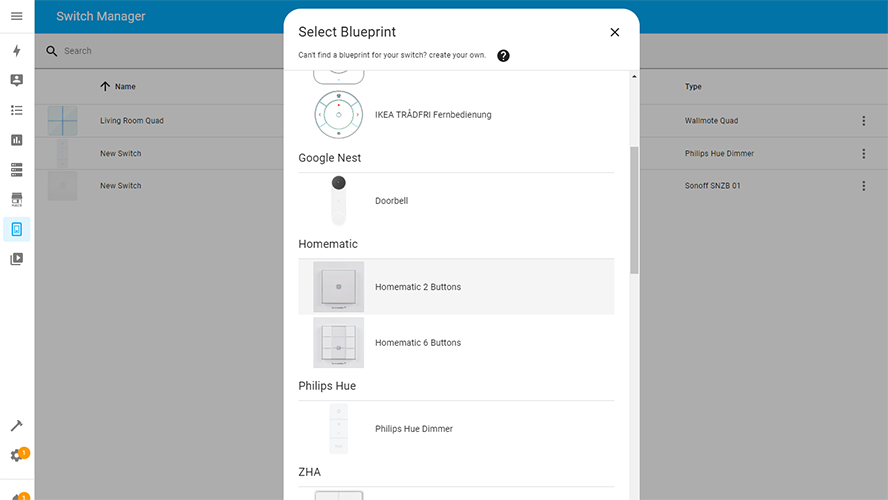Open the HACS store icon in sidebar
The width and height of the screenshot is (888, 500).
[16, 199]
